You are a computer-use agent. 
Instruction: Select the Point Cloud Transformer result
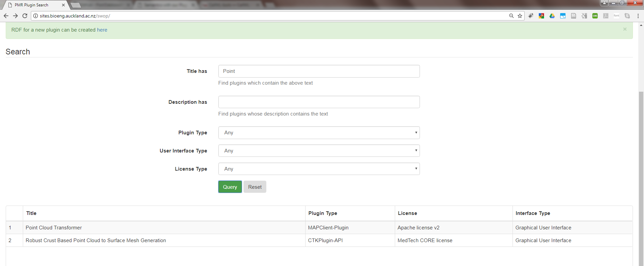(x=54, y=228)
